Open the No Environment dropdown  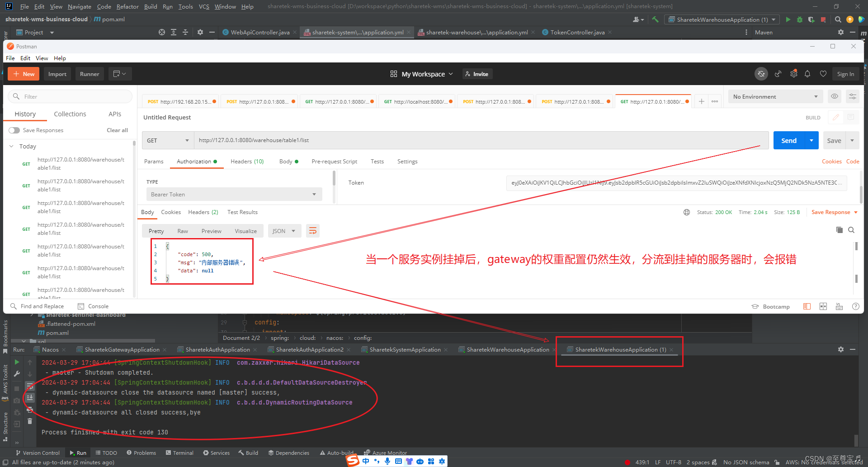click(775, 96)
